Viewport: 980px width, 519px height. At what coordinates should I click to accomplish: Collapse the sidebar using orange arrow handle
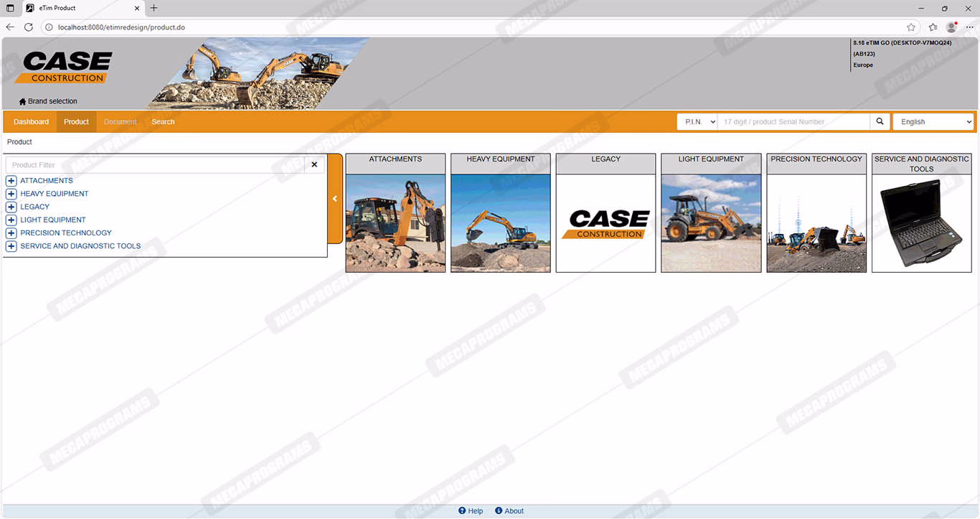click(x=334, y=199)
